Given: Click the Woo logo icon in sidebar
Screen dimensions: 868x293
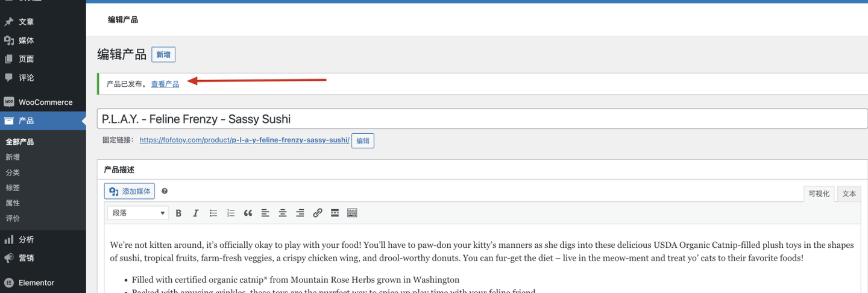Looking at the screenshot, I should click(x=9, y=102).
